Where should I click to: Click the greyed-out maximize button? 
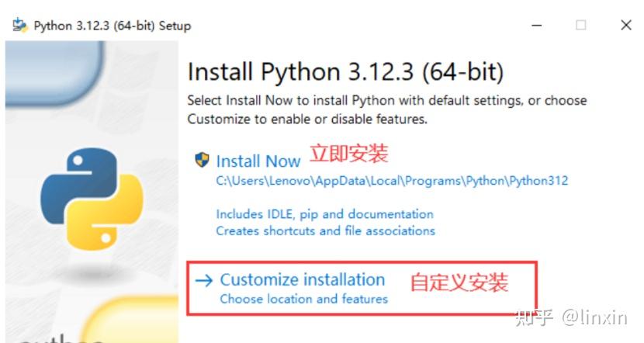point(580,26)
